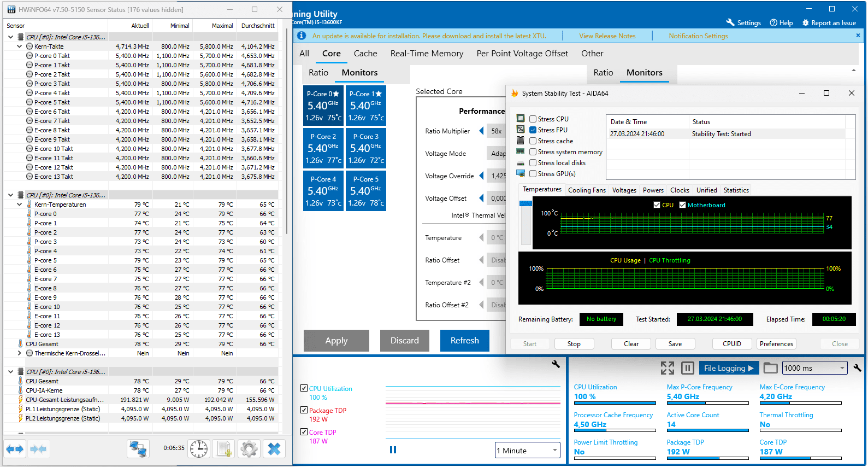
Task: Open HWiNFO remote network monitors icon
Action: [139, 449]
